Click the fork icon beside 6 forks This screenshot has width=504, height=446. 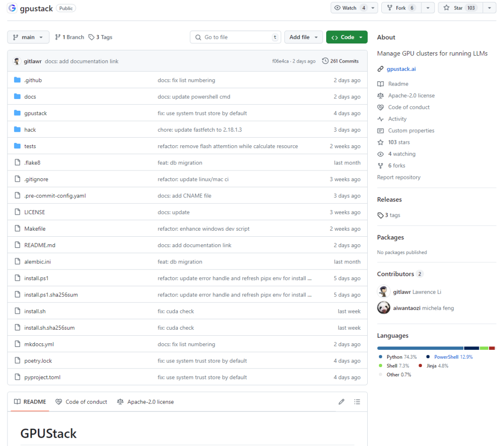coord(381,166)
